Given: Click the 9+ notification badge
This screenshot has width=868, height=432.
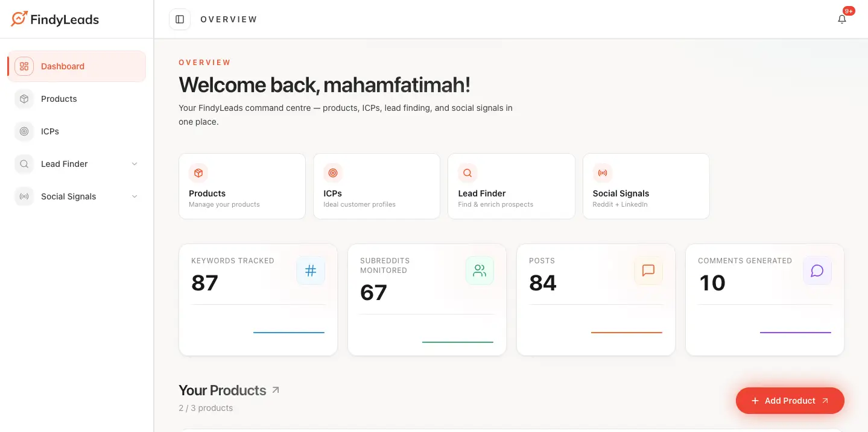Looking at the screenshot, I should tap(849, 11).
